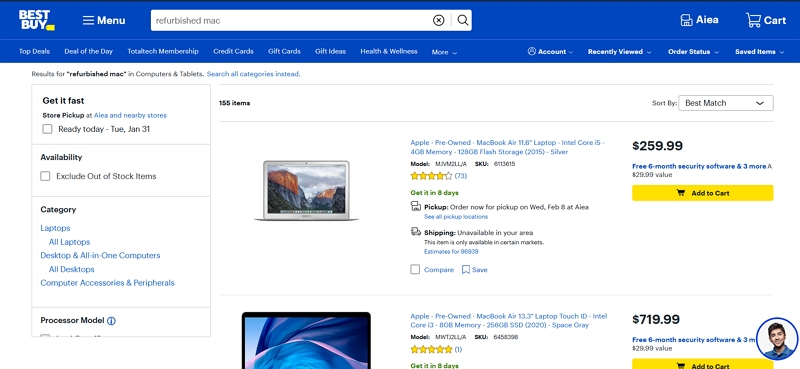Click the refurbished mac search field
Screen dimensions: 800x369
click(291, 20)
